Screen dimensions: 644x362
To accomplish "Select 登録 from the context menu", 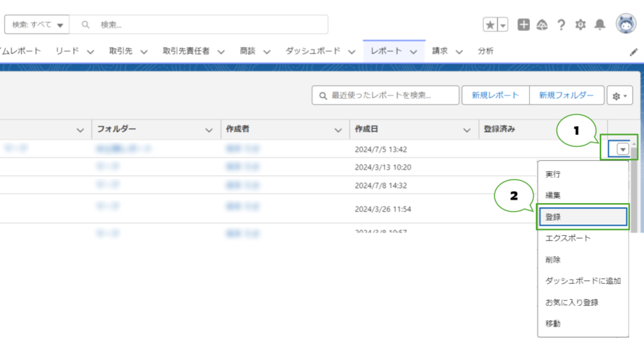I will 582,217.
